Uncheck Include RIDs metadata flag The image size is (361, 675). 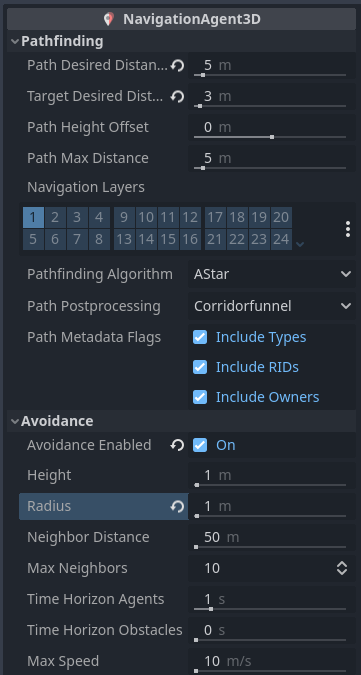click(200, 367)
